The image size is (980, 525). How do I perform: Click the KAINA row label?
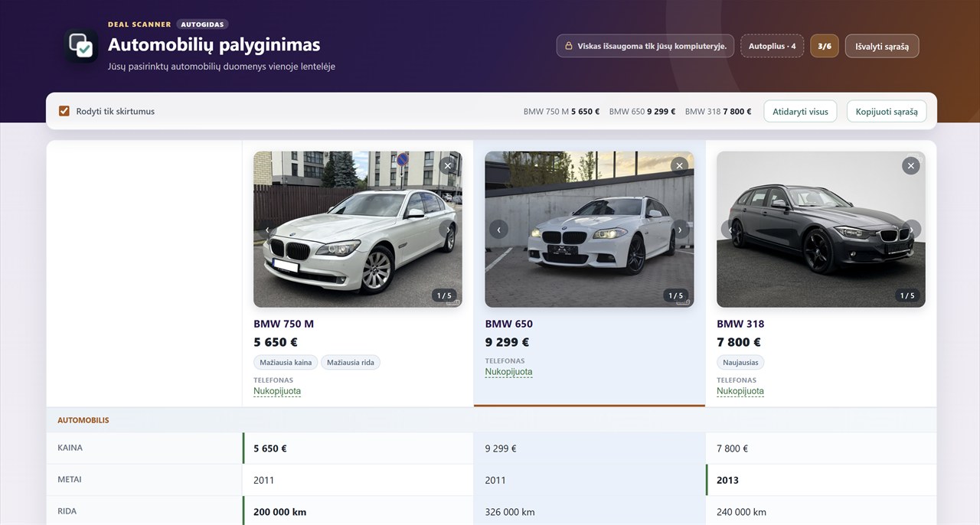pos(70,448)
